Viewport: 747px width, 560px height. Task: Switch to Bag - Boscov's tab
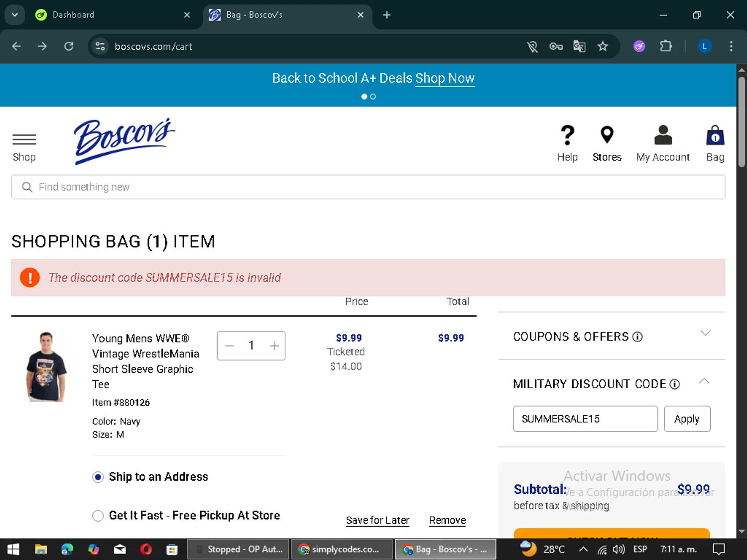[287, 15]
